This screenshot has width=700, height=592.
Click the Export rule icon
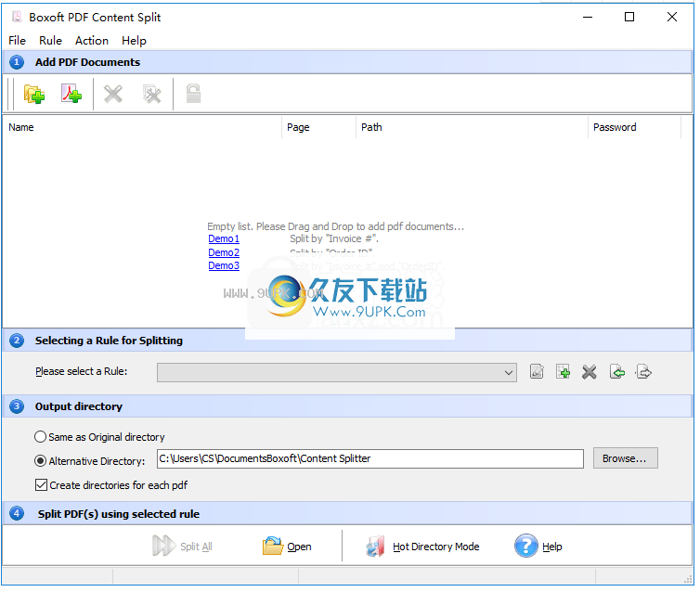pos(643,371)
